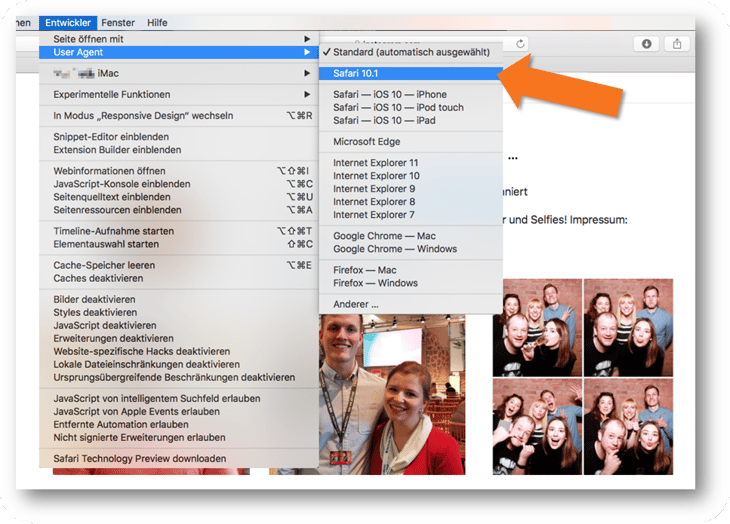Toggle JavaScript deaktivieren
730x524 pixels.
pos(179,326)
